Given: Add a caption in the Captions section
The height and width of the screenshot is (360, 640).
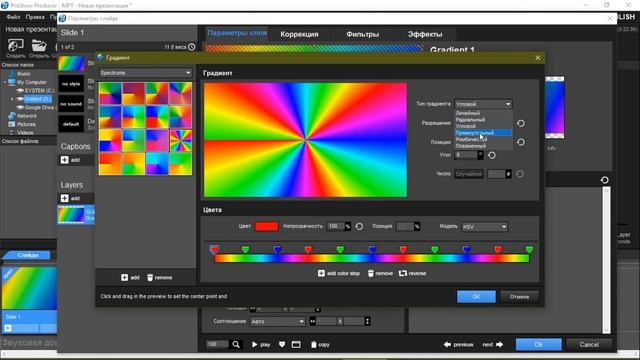Looking at the screenshot, I should 70,160.
